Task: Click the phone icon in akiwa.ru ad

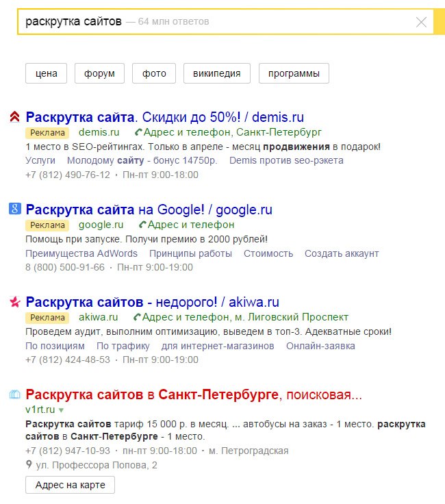Action: [137, 317]
